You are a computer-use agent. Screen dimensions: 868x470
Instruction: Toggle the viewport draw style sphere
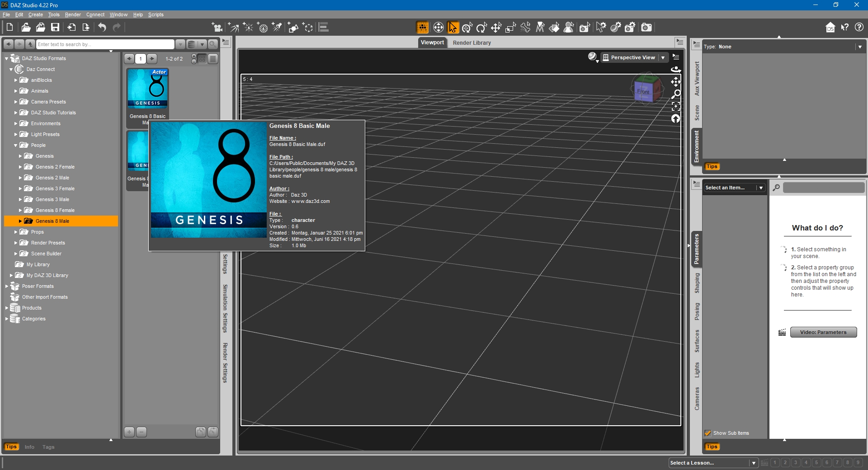[x=593, y=57]
